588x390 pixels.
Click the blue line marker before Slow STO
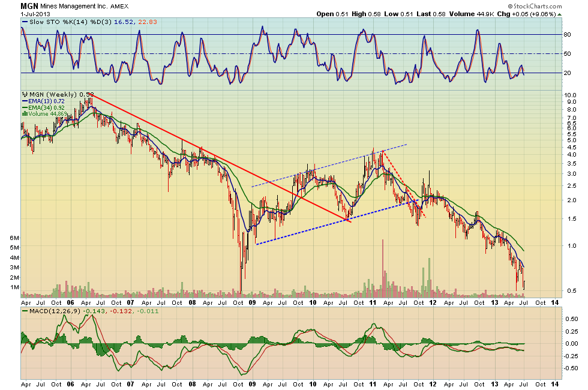pos(25,22)
